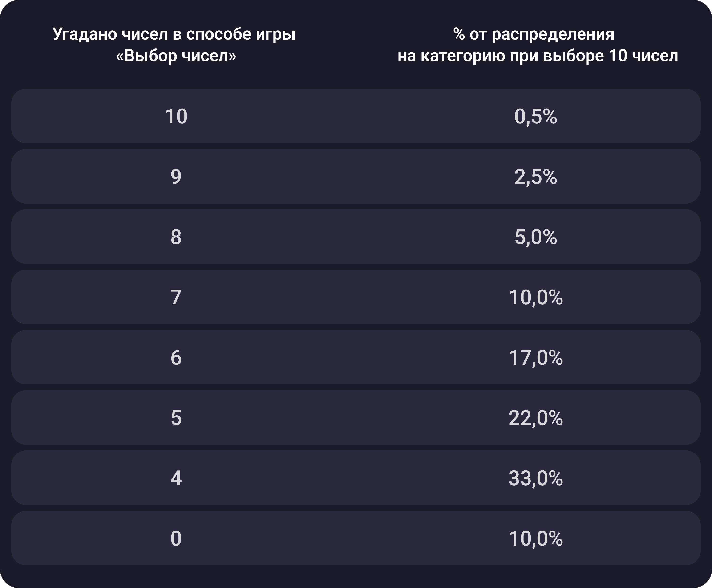Image resolution: width=712 pixels, height=588 pixels.
Task: Select the cell showing 7 guessed numbers
Action: click(x=176, y=297)
